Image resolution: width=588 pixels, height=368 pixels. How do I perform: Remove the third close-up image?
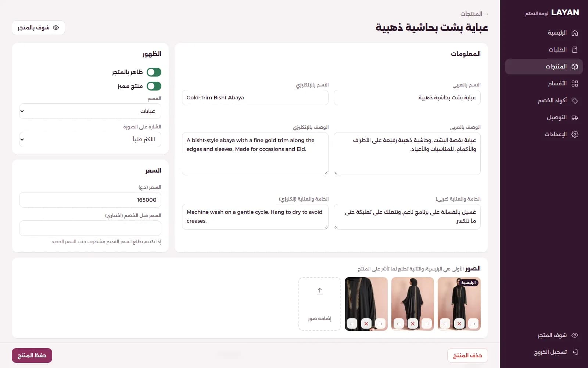pyautogui.click(x=366, y=324)
